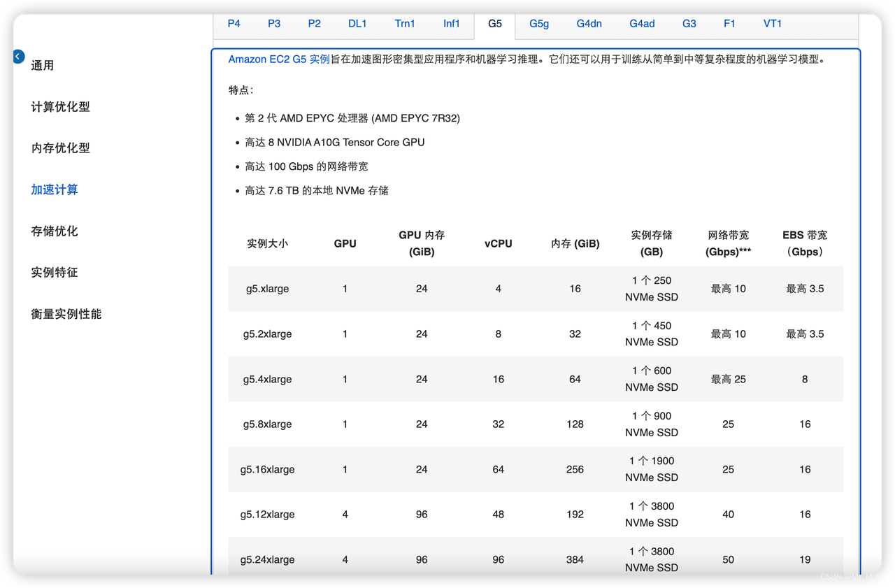This screenshot has width=895, height=588.
Task: Open 衡量实例性能 in the sidebar
Action: tap(66, 314)
